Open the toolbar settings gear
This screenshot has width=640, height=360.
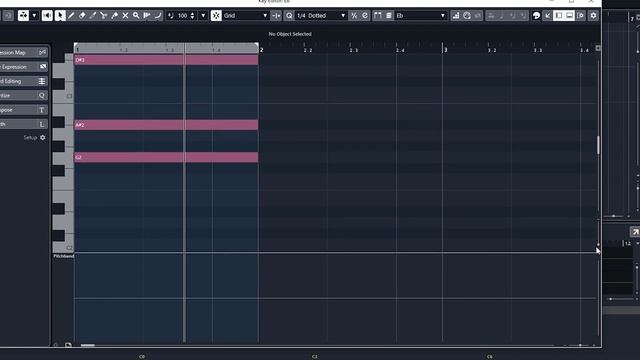593,16
